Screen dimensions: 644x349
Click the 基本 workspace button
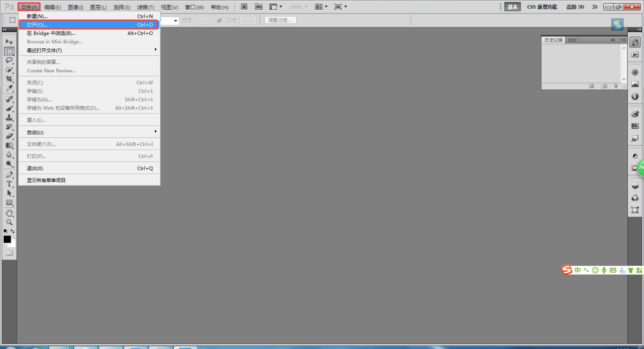pos(513,7)
